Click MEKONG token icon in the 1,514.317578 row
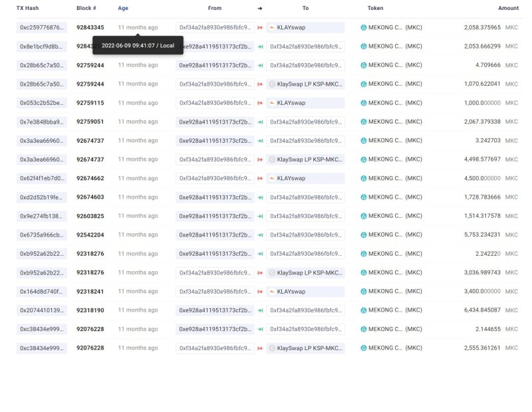The height and width of the screenshot is (412, 532). click(363, 217)
